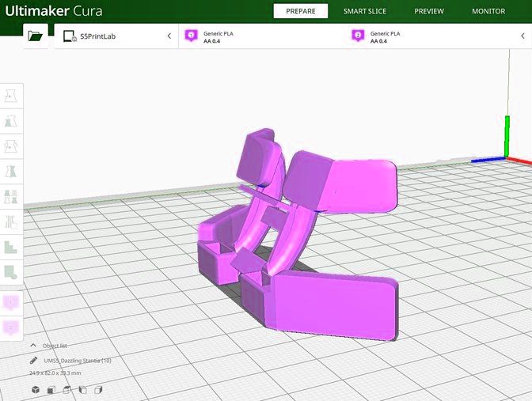Select the Rotate tool in left toolbar
This screenshot has height=401, width=532.
pos(11,146)
